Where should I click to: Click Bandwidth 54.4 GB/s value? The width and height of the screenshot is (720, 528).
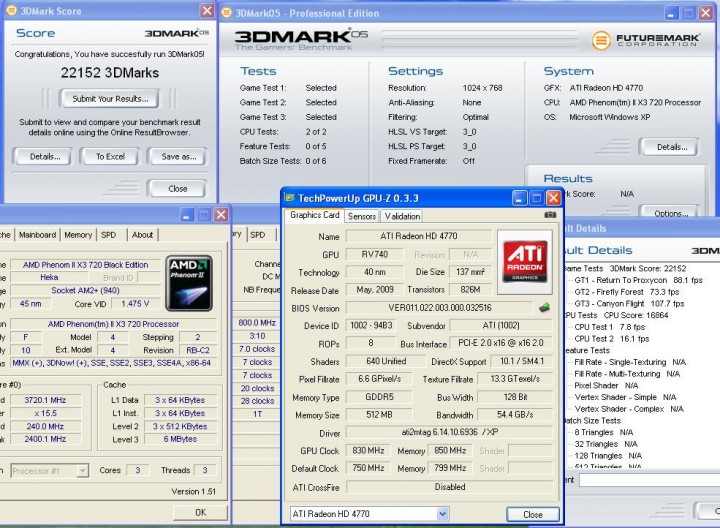(x=515, y=415)
